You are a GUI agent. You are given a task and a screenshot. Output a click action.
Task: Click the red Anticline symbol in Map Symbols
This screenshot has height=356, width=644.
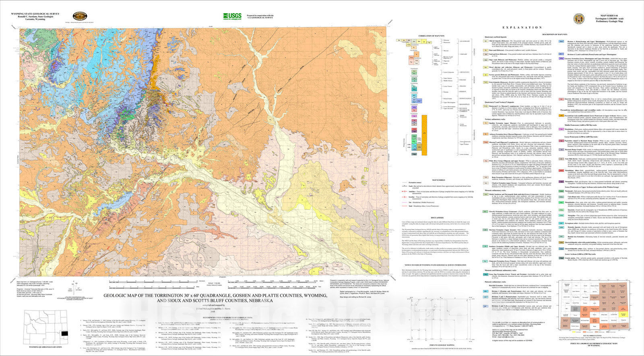[x=405, y=191]
